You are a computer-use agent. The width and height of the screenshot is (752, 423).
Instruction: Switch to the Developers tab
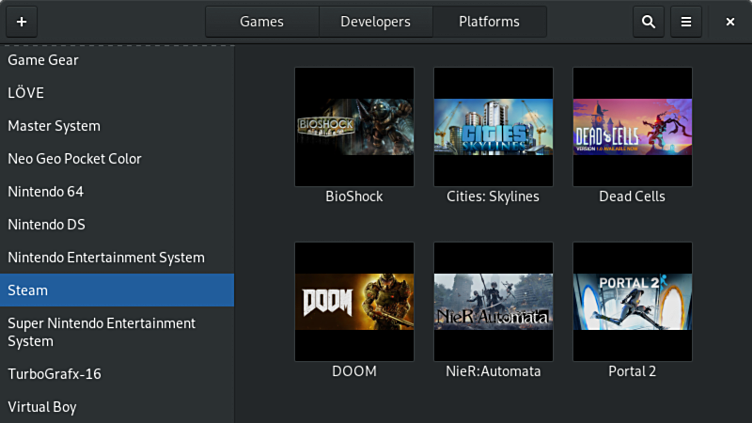coord(375,21)
